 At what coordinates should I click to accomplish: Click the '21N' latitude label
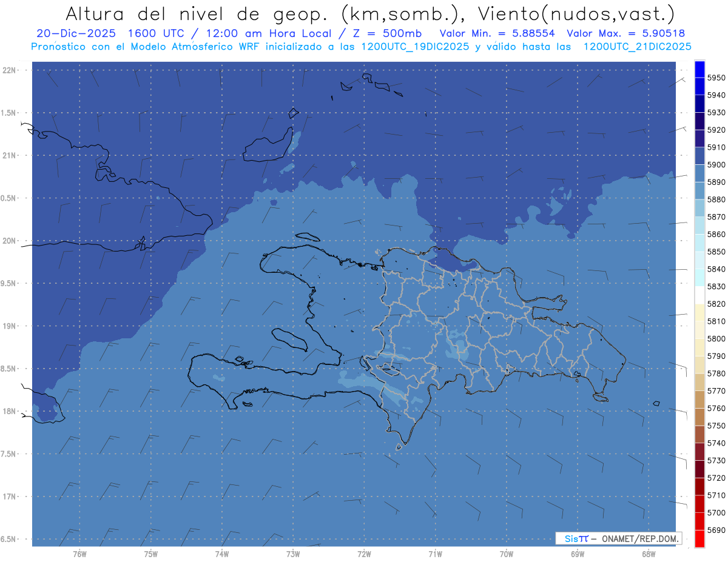click(x=10, y=155)
